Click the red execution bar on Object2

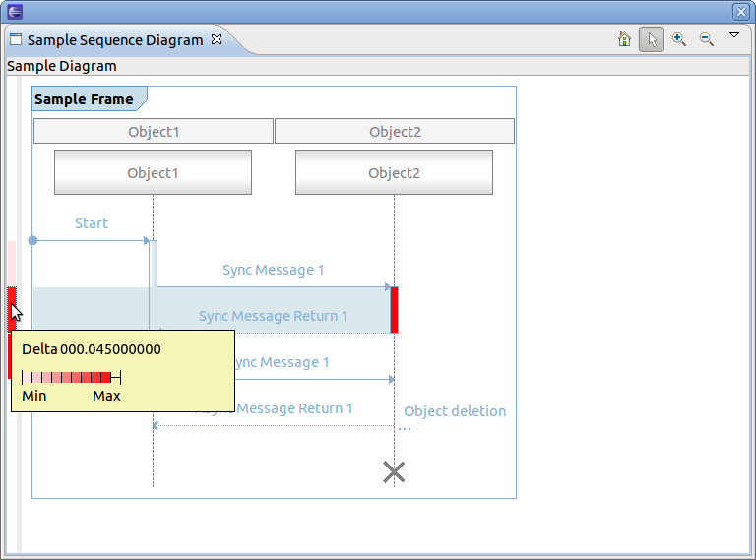(x=394, y=309)
